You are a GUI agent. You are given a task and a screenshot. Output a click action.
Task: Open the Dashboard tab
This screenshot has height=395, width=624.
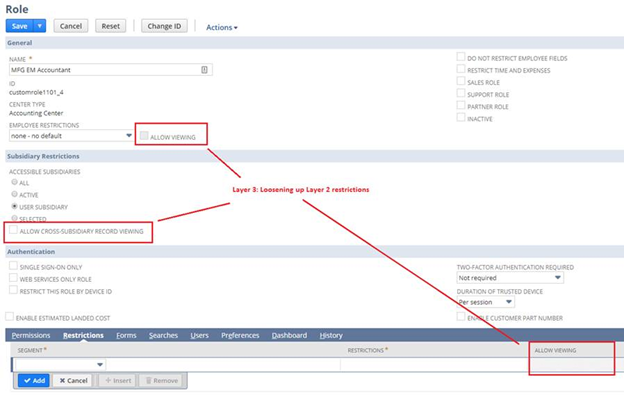(289, 335)
